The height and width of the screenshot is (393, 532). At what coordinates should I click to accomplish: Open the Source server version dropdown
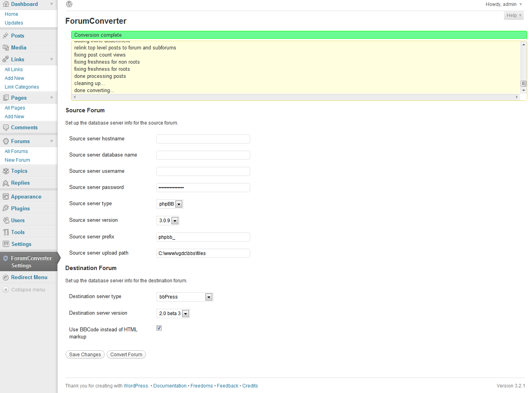point(168,221)
